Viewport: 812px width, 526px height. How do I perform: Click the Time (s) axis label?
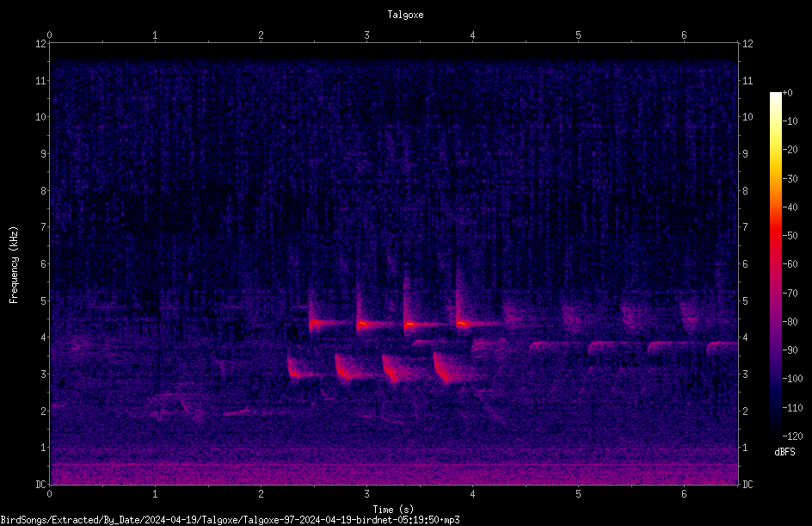point(393,510)
